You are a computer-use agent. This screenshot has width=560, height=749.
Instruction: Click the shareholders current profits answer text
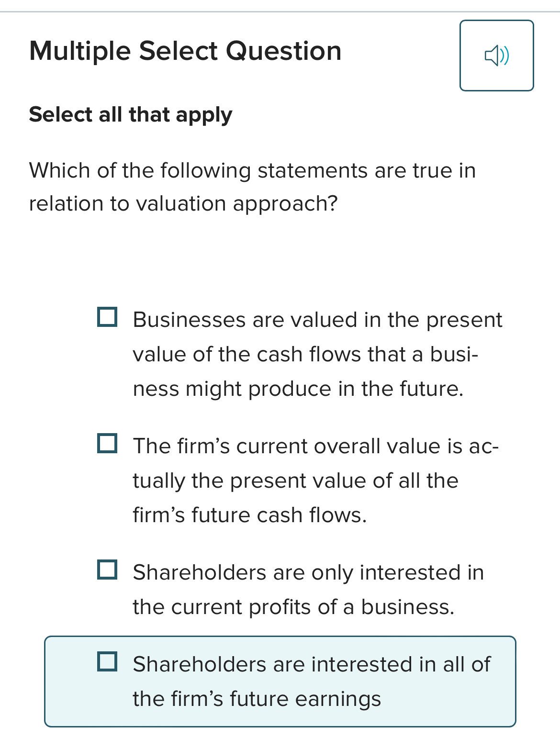pos(307,589)
